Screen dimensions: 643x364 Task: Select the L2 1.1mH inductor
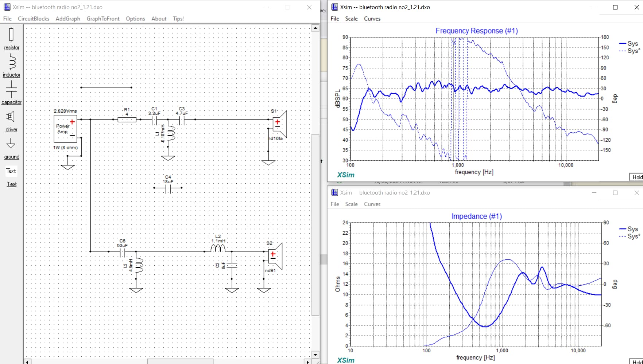click(218, 248)
